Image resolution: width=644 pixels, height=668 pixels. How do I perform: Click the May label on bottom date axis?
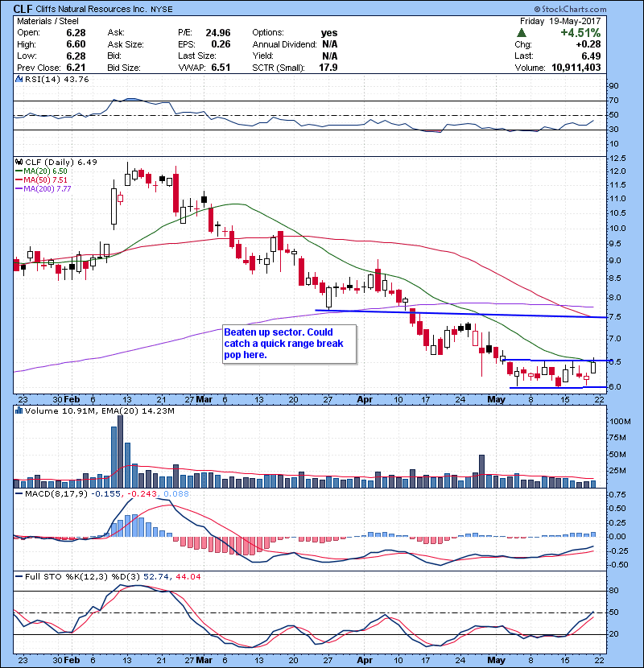tap(496, 660)
